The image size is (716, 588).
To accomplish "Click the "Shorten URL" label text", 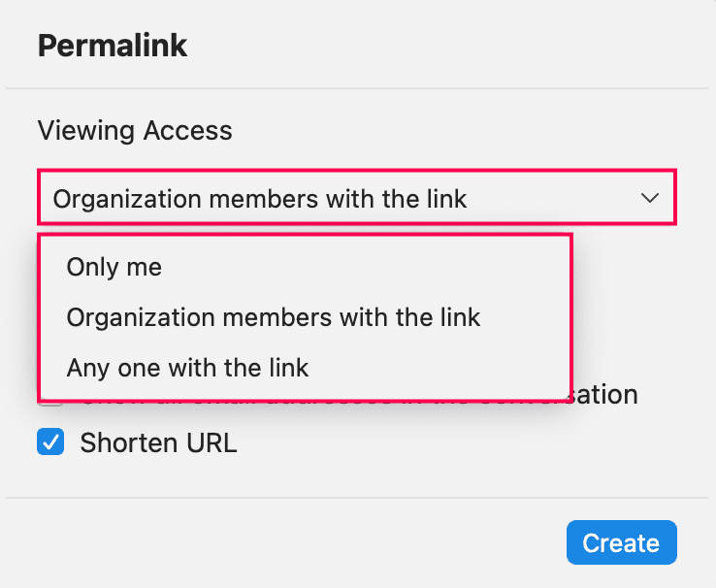I will coord(158,443).
